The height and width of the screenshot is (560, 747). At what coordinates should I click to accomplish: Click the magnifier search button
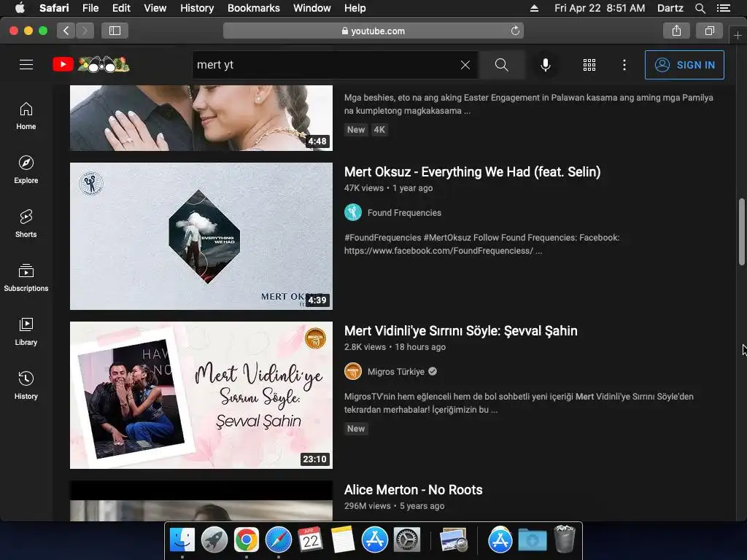pyautogui.click(x=502, y=65)
